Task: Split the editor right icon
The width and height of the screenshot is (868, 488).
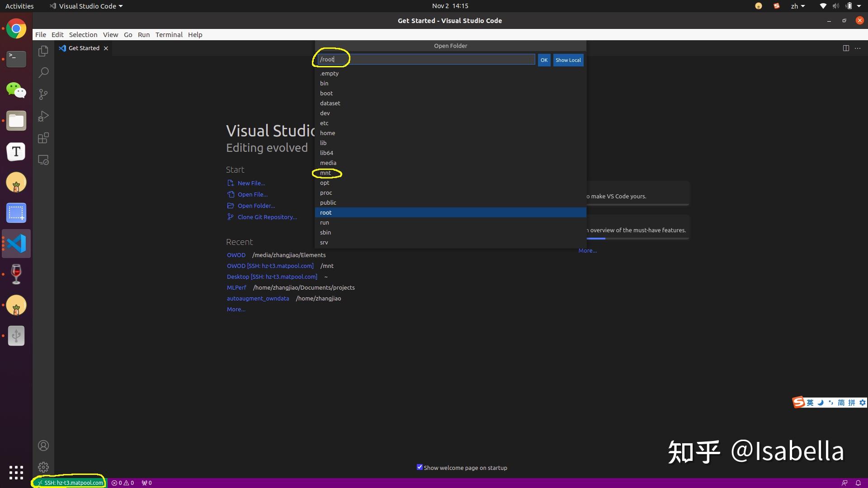Action: 846,48
